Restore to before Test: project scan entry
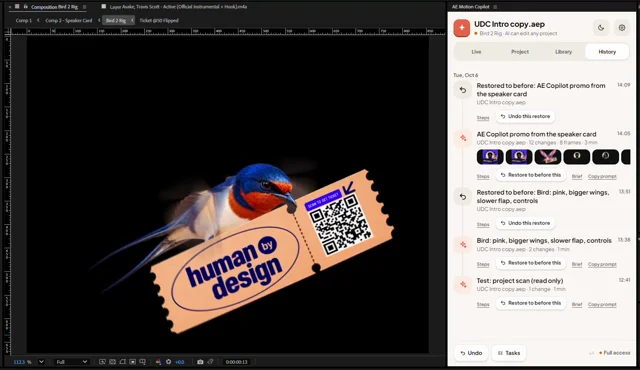This screenshot has width=640, height=370. tap(531, 303)
